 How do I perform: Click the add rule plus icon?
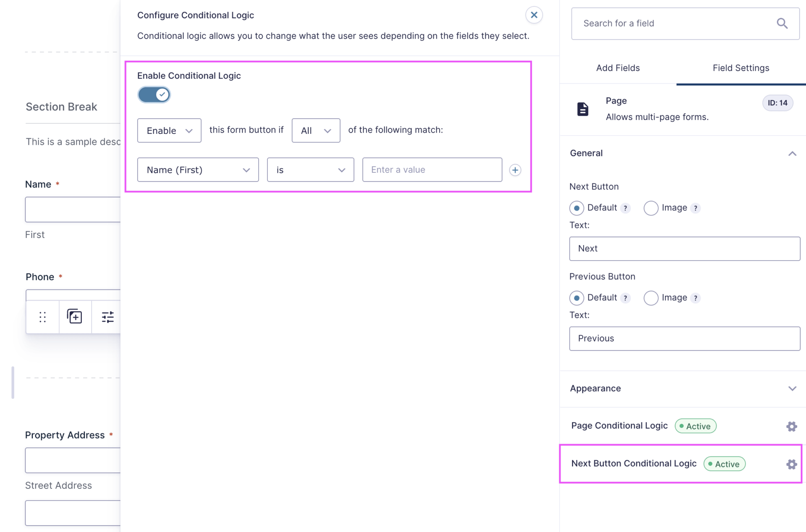(515, 170)
